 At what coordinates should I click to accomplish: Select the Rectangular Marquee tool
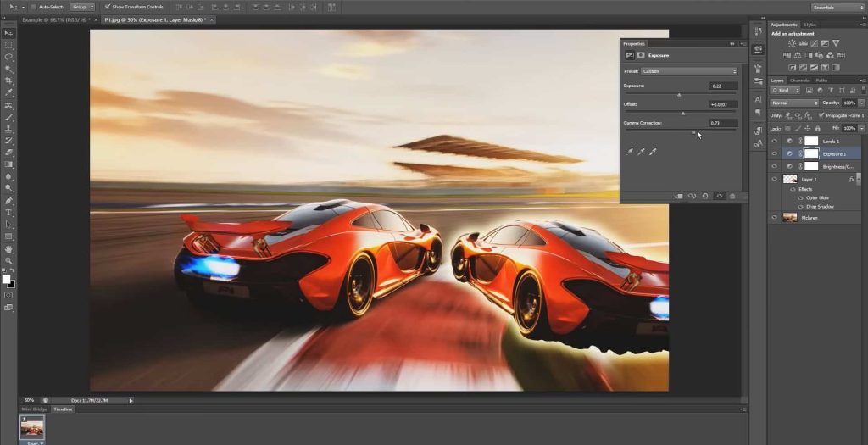click(8, 45)
